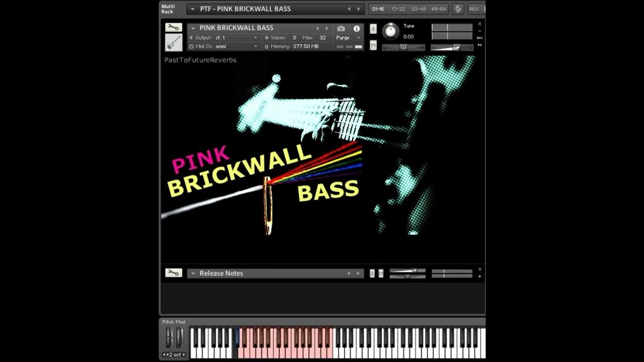Click the PastToFutureReverbs text label
The width and height of the screenshot is (644, 362).
tap(200, 60)
